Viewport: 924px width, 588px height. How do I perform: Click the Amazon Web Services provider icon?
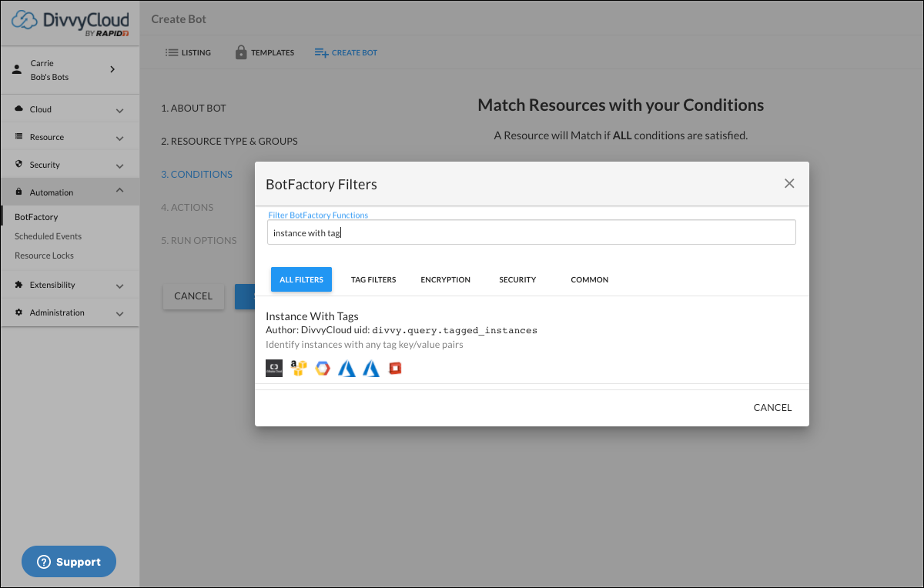pyautogui.click(x=299, y=368)
